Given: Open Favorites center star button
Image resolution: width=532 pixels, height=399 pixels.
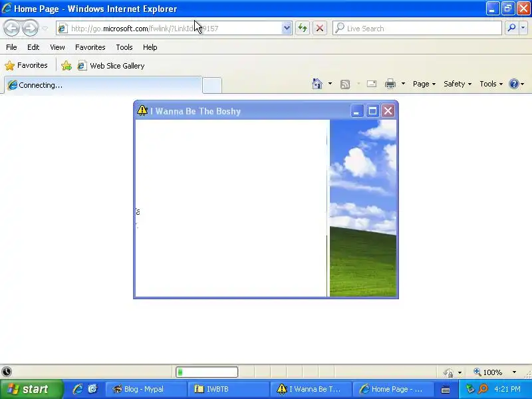Looking at the screenshot, I should (x=26, y=65).
